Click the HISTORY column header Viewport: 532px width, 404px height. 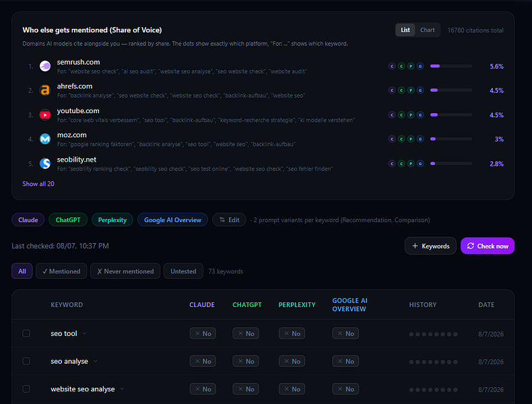[423, 304]
